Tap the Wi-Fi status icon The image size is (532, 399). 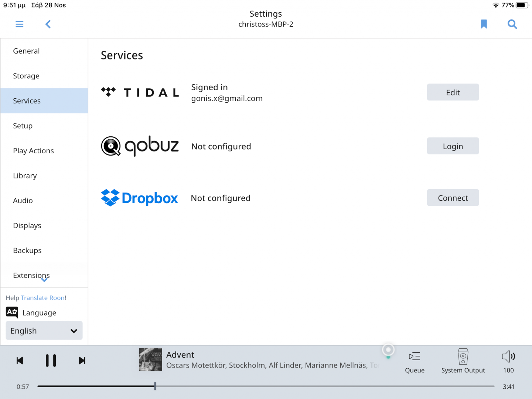point(496,5)
